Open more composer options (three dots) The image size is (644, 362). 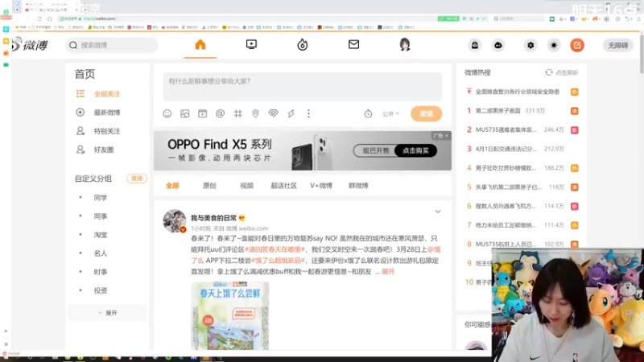click(x=308, y=113)
